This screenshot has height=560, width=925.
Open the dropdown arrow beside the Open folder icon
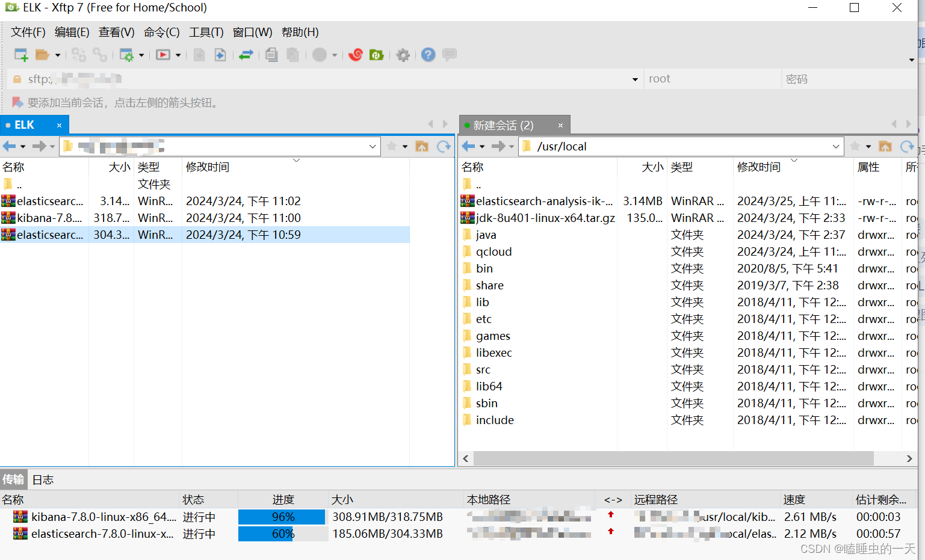pyautogui.click(x=58, y=55)
